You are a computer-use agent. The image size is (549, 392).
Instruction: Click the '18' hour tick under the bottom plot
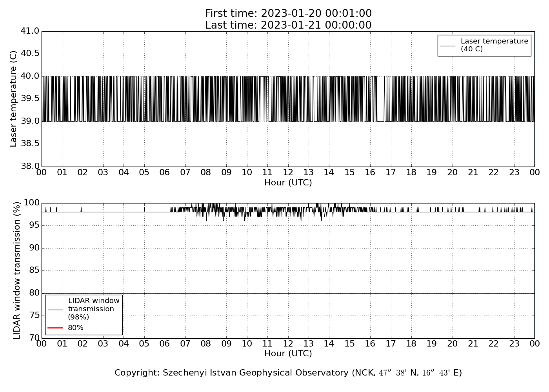[411, 344]
